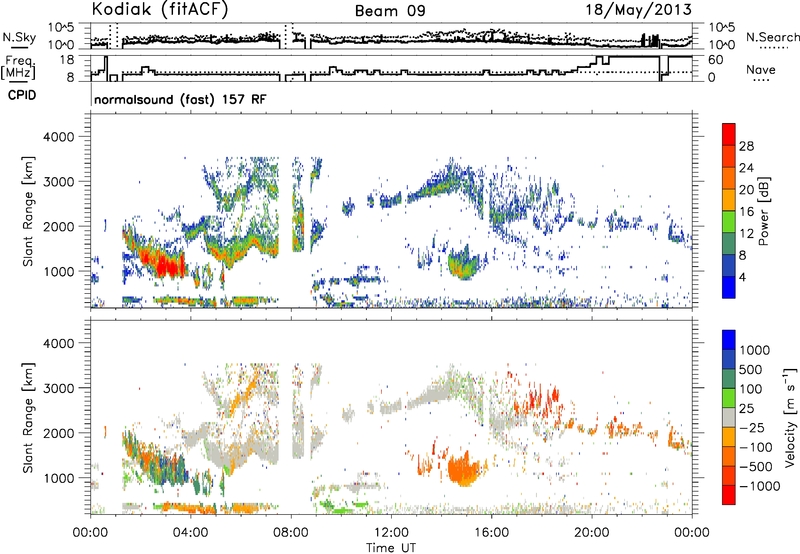
Task: Click 'Slant Range [km]' label of Velocity panel
Action: click(x=29, y=417)
